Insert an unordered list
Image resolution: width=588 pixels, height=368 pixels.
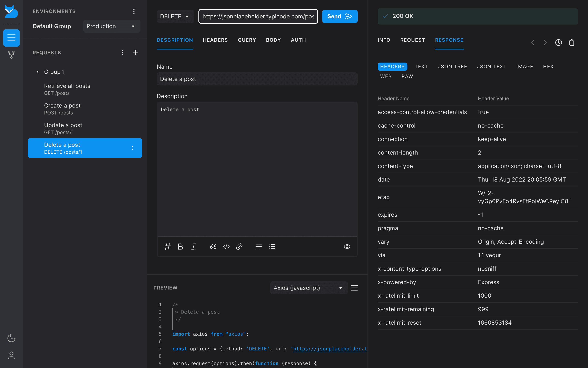[259, 247]
